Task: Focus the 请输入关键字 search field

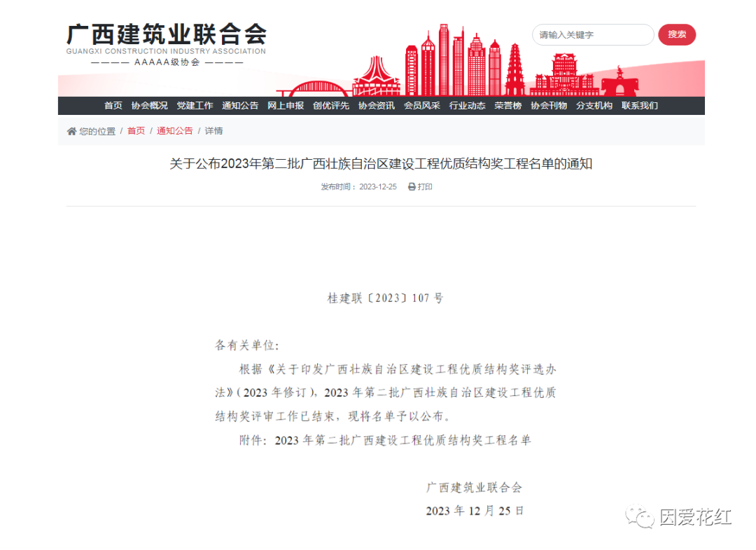Action: pyautogui.click(x=592, y=35)
